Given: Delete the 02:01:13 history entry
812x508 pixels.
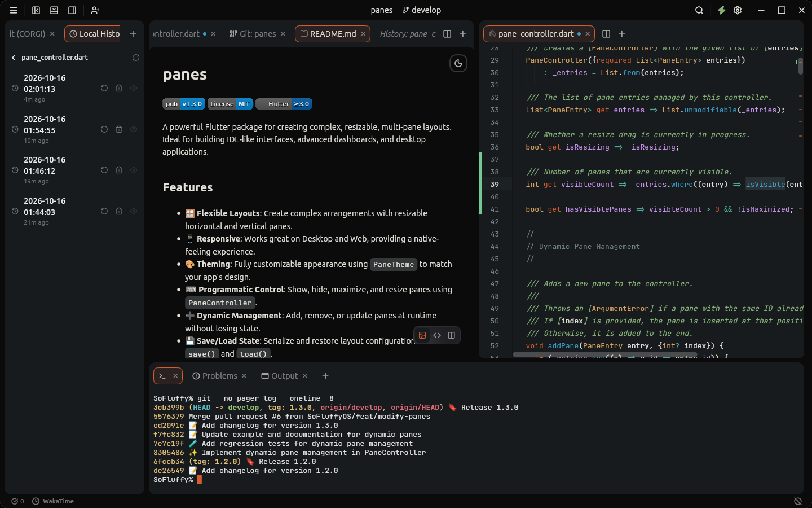Looking at the screenshot, I should pos(119,88).
